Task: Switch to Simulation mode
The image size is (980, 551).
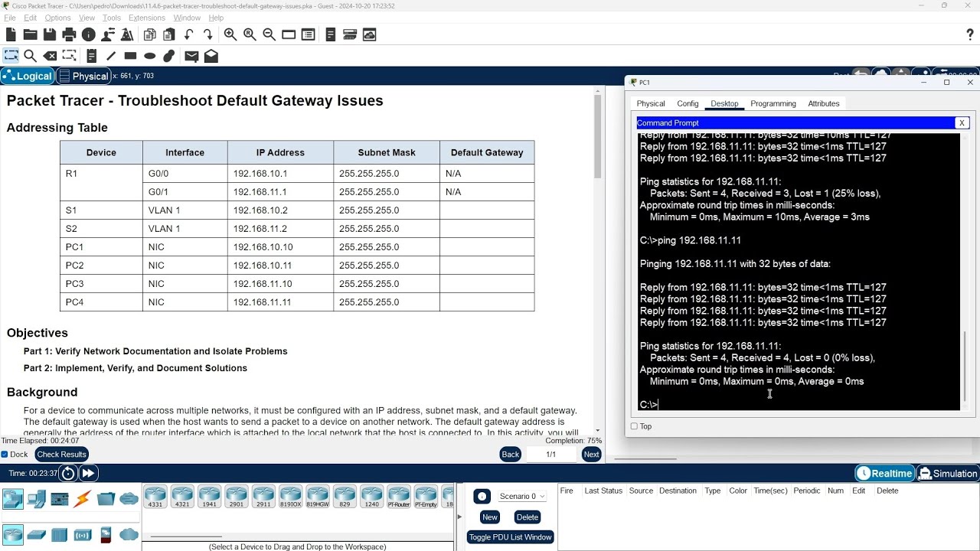Action: pos(948,473)
